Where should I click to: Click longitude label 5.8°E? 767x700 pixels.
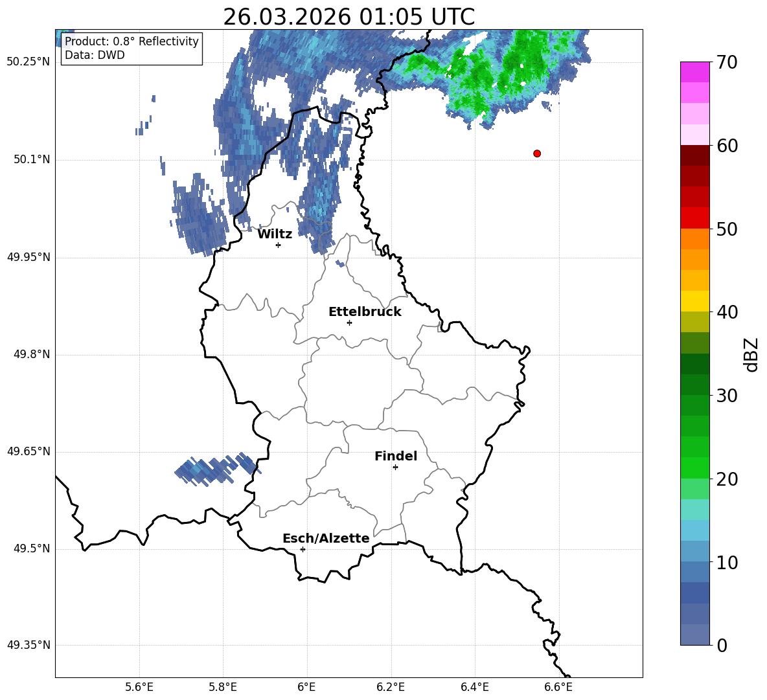click(223, 687)
